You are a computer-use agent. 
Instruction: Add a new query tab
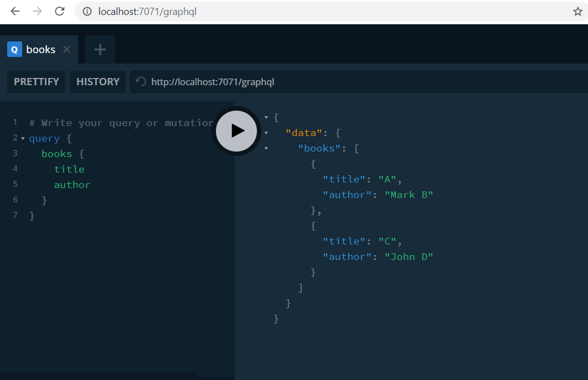(x=100, y=50)
